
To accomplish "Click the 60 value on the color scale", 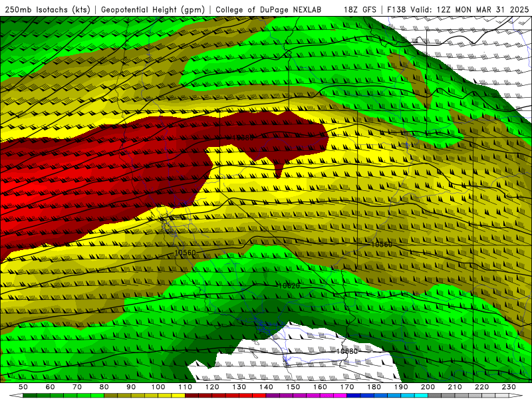I will 50,387.
